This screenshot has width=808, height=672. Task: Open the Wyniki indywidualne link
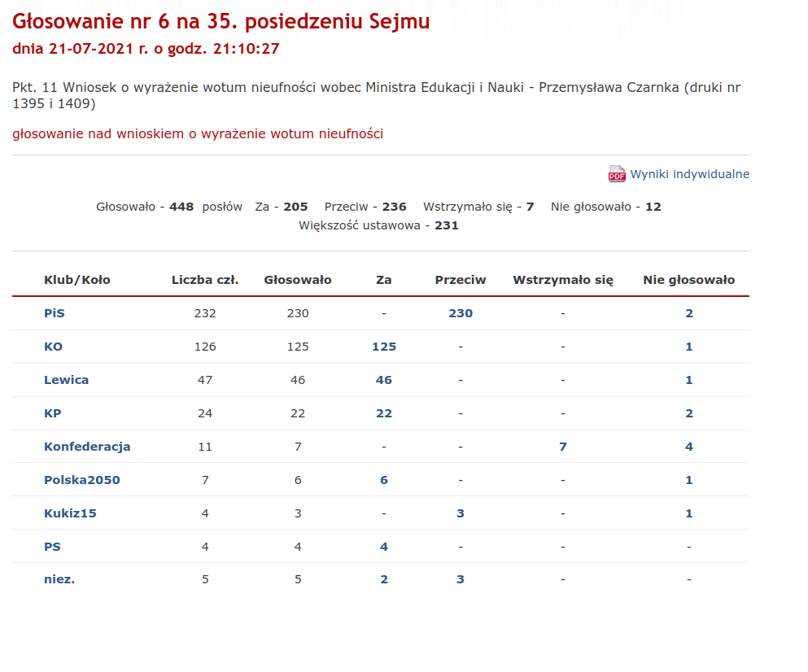[689, 174]
